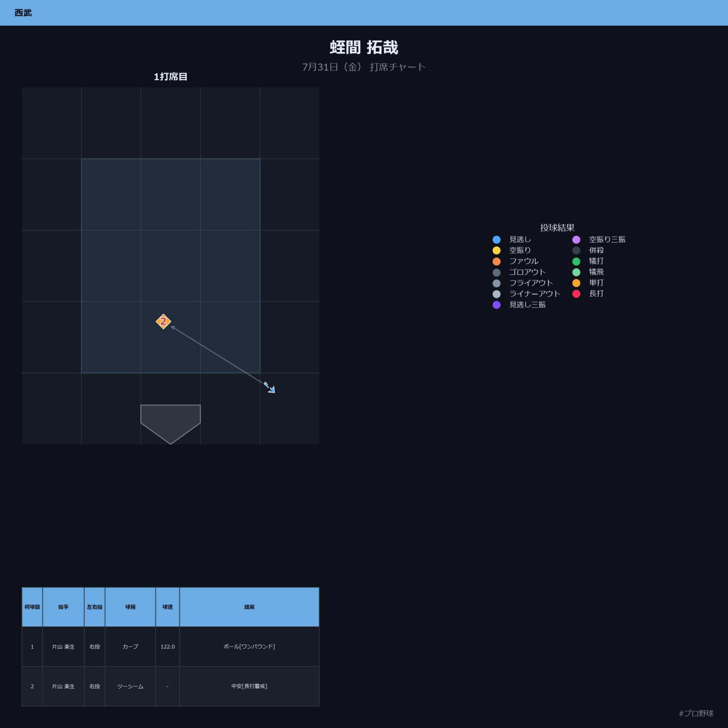Image resolution: width=728 pixels, height=728 pixels.
Task: Select the 単打 legend entry
Action: [588, 283]
